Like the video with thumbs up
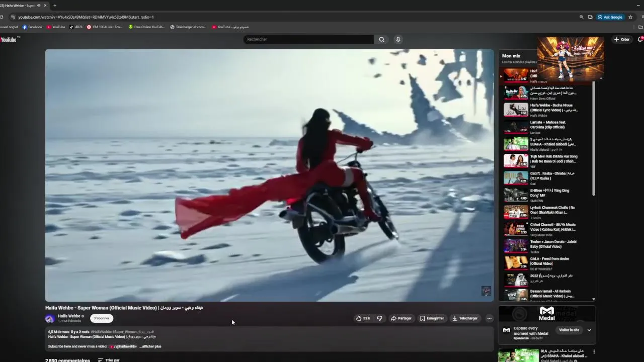 [363, 318]
